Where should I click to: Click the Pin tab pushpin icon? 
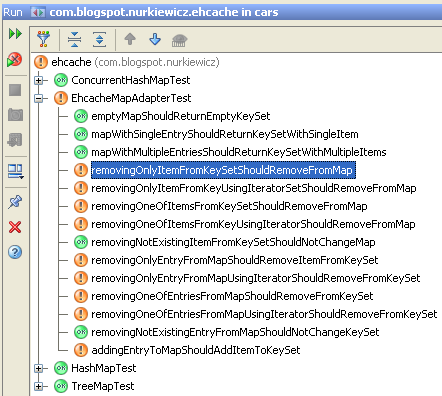15,202
